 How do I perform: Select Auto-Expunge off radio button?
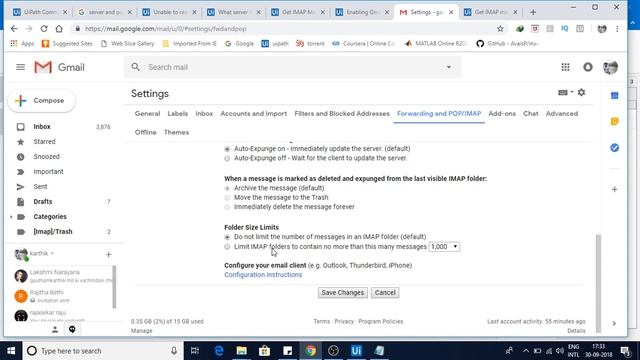click(227, 158)
